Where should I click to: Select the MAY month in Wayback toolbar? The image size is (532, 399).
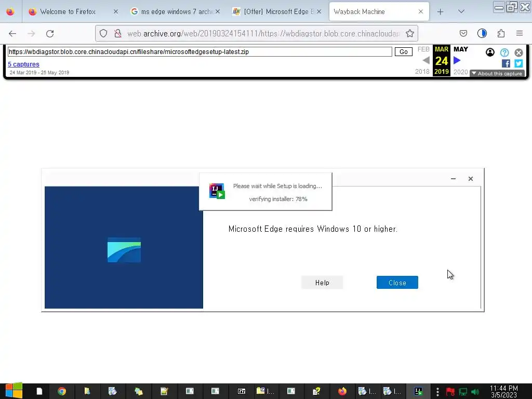point(461,49)
